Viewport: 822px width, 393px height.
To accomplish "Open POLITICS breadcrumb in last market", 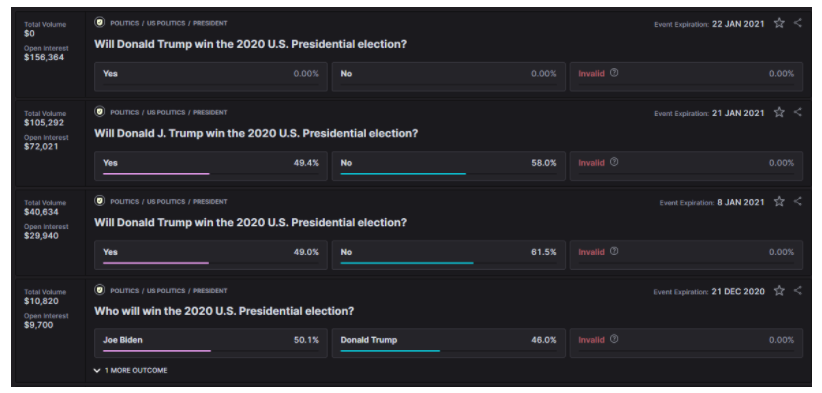I will (125, 291).
